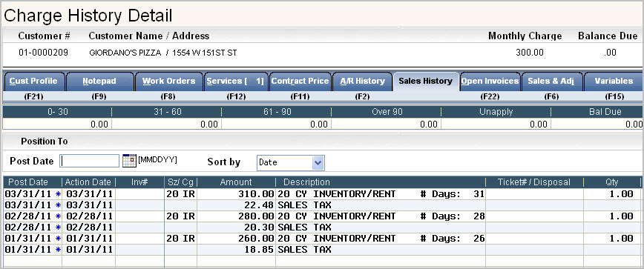644x269 pixels.
Task: Open the Post Date calendar picker icon
Action: point(129,160)
